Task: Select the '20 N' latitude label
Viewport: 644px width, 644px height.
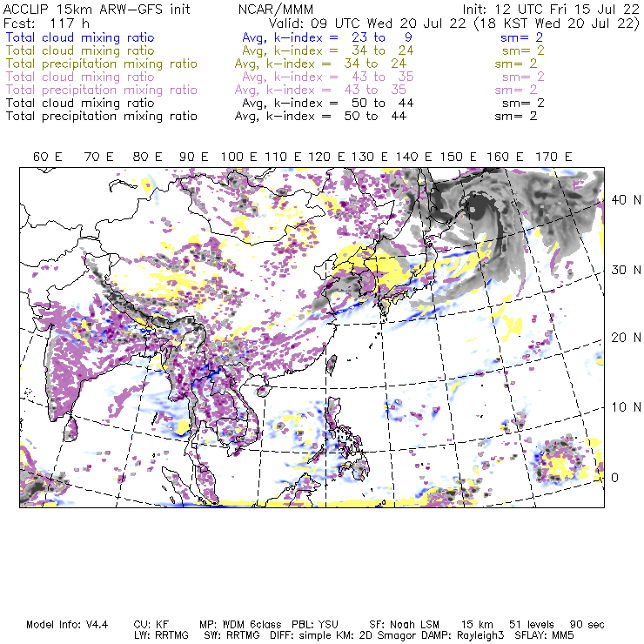Action: tap(626, 338)
